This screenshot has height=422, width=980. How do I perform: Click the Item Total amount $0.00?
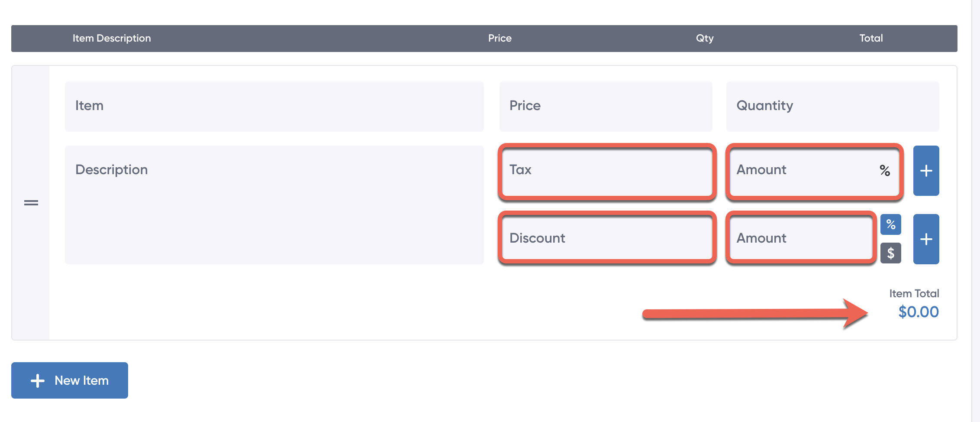(919, 312)
